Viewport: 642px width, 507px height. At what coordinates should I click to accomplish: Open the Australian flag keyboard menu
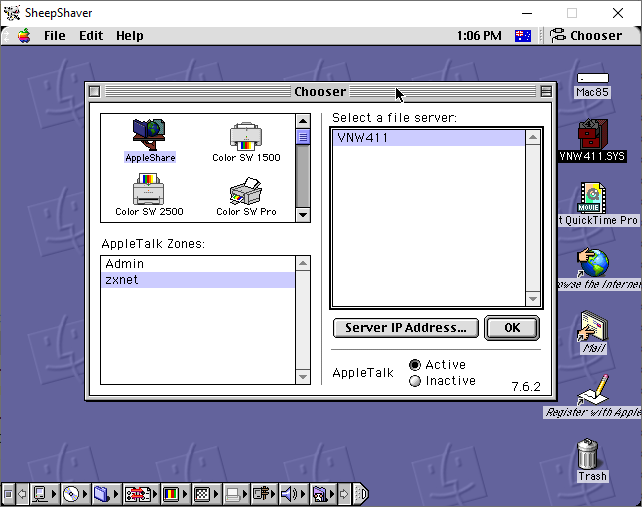tap(522, 36)
